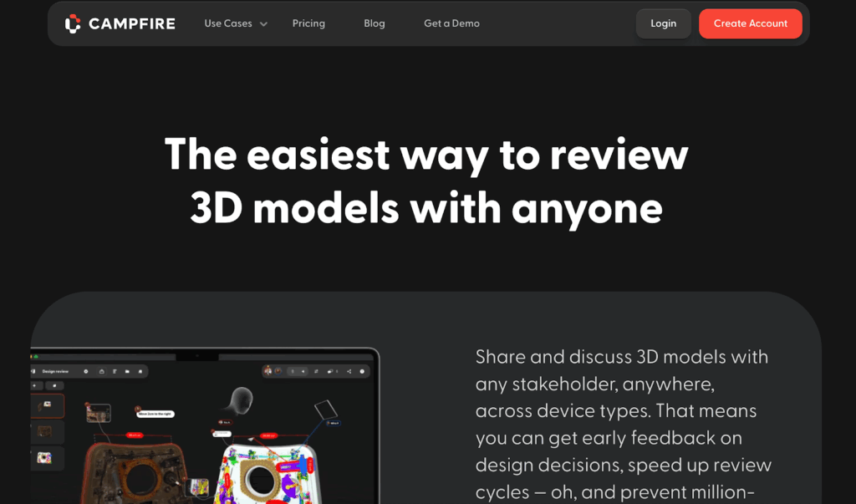Viewport: 856px width, 504px height.
Task: Click the Campfire flame logo icon
Action: pyautogui.click(x=74, y=23)
